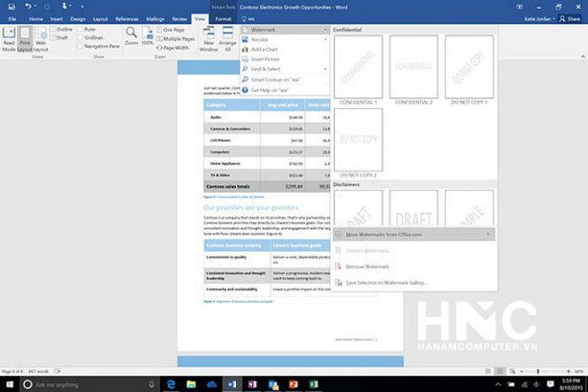Switch to the Home tab
This screenshot has height=392, width=588.
click(x=35, y=19)
